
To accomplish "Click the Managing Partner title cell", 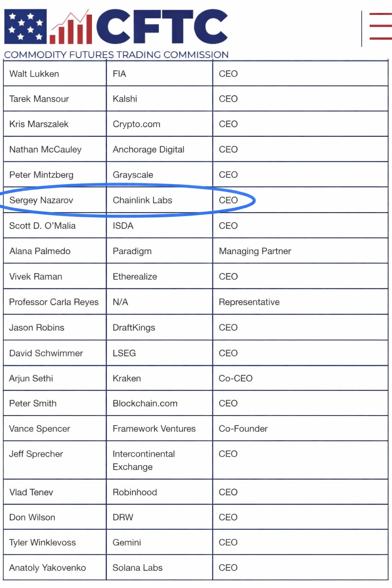I will point(255,251).
